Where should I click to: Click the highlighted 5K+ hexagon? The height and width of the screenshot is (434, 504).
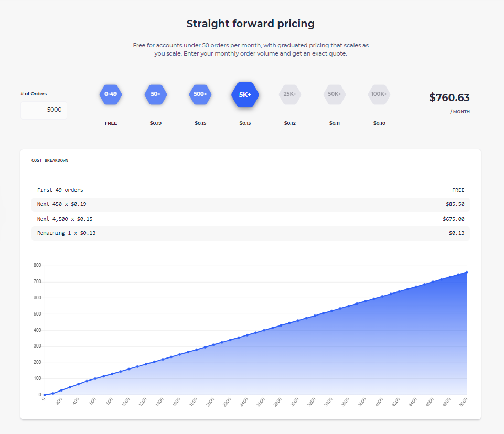point(245,94)
